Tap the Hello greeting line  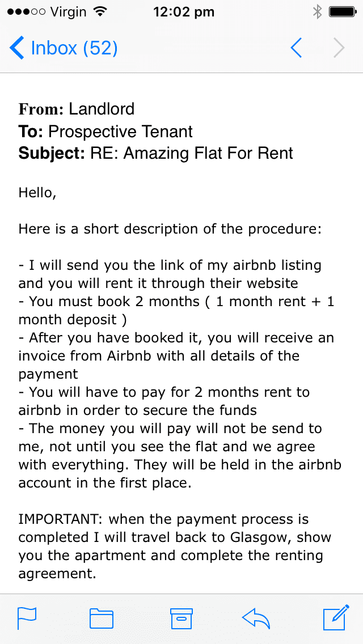pyautogui.click(x=37, y=193)
